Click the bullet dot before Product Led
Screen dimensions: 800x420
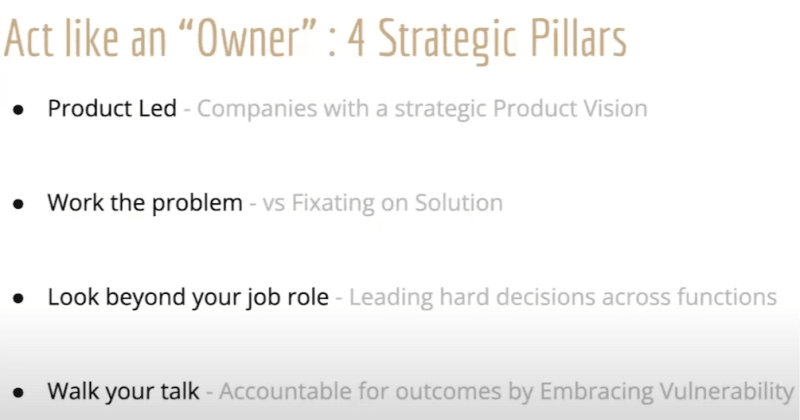point(18,108)
